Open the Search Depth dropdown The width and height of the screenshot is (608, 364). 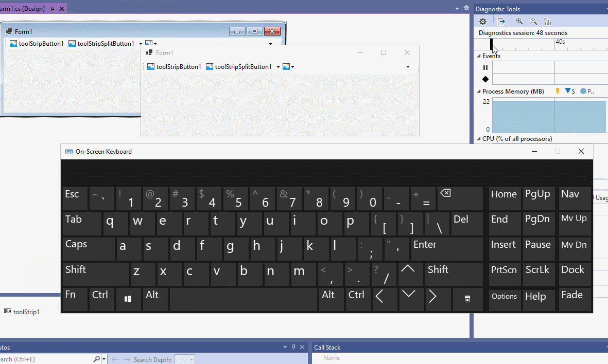pyautogui.click(x=192, y=359)
